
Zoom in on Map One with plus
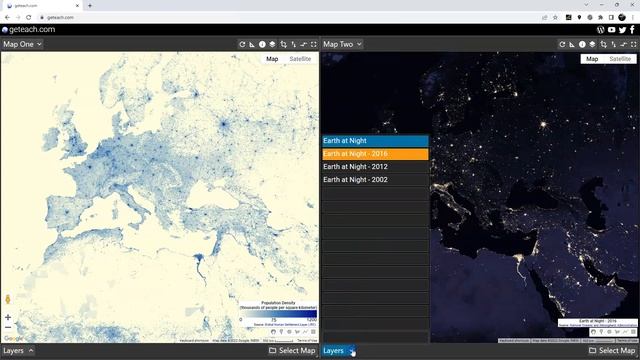click(x=8, y=317)
